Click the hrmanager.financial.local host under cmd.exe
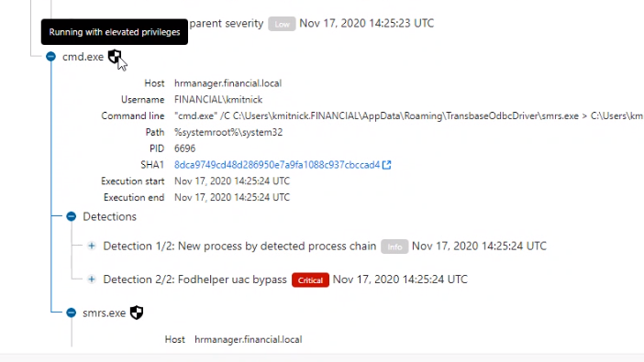The height and width of the screenshot is (362, 644). (228, 83)
